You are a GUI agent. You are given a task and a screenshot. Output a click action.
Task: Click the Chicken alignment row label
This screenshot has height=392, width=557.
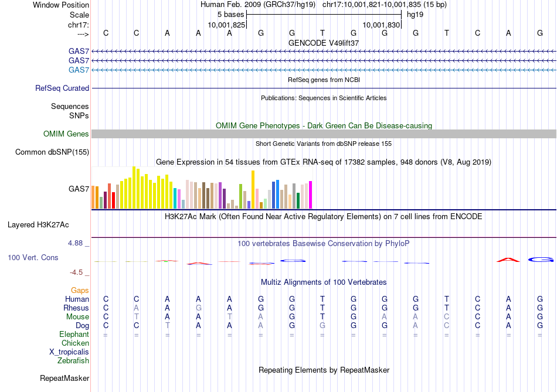click(75, 343)
